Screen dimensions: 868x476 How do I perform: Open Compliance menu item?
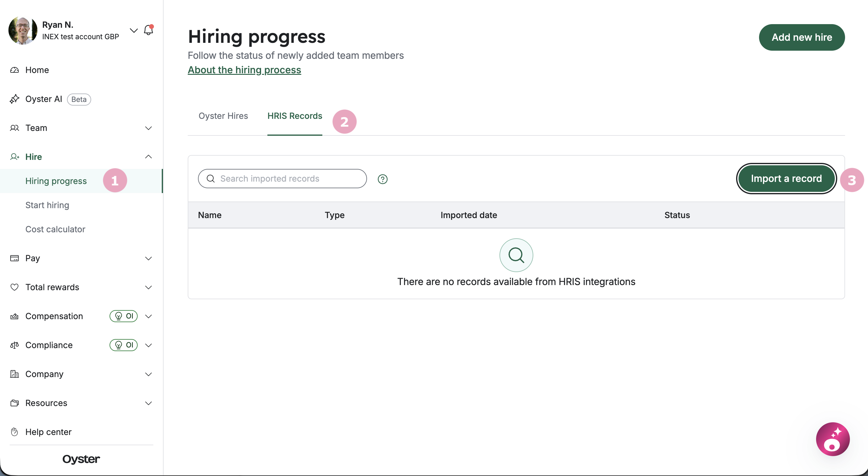pyautogui.click(x=49, y=345)
